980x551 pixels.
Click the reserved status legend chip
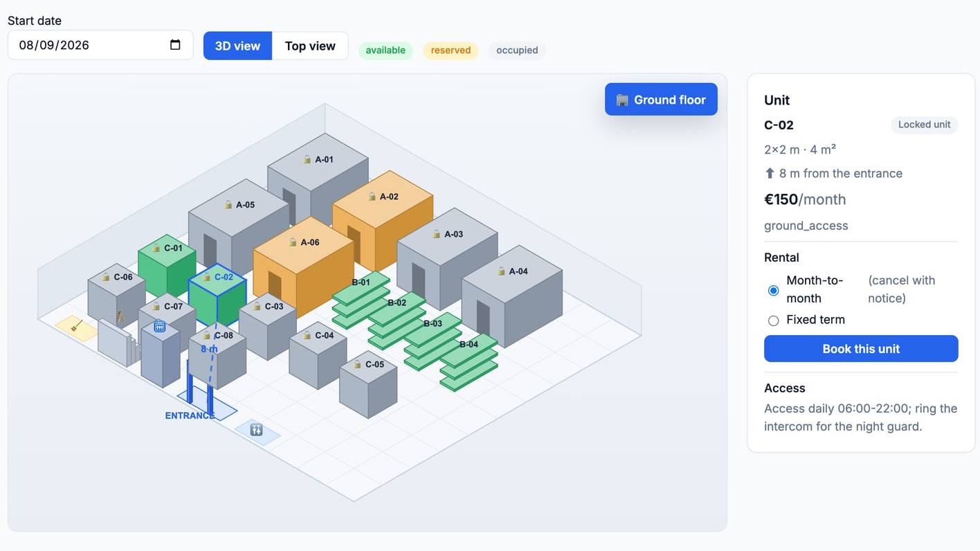pos(451,51)
